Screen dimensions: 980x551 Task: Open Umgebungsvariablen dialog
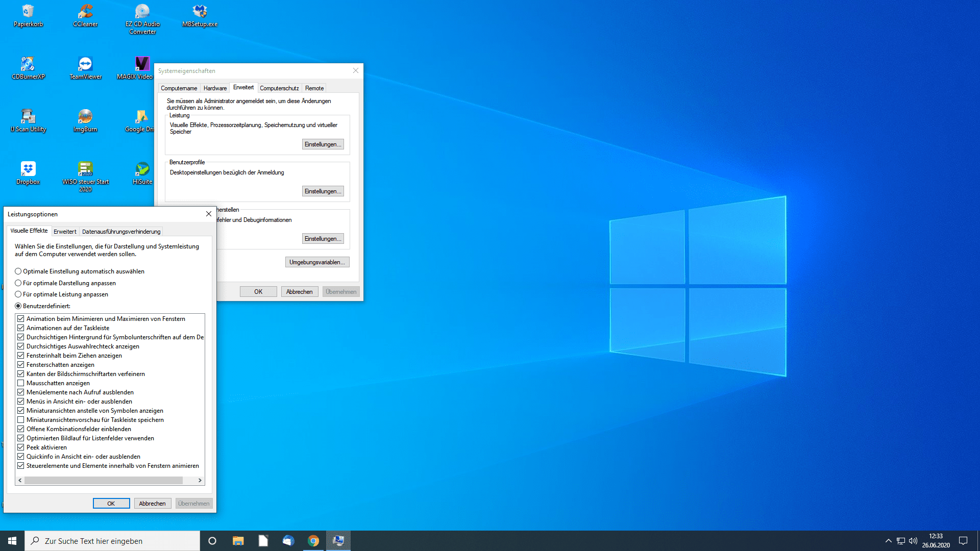pos(317,262)
